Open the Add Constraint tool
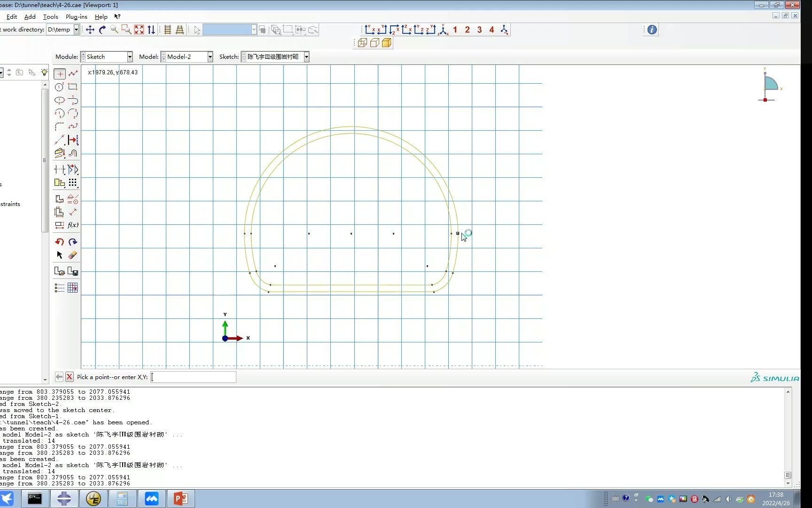This screenshot has width=812, height=508. 73,199
